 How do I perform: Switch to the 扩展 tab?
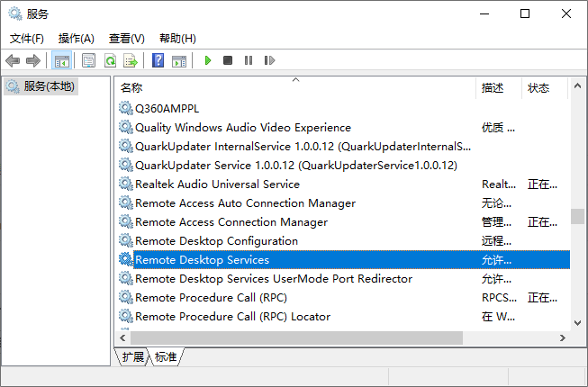[x=132, y=357]
